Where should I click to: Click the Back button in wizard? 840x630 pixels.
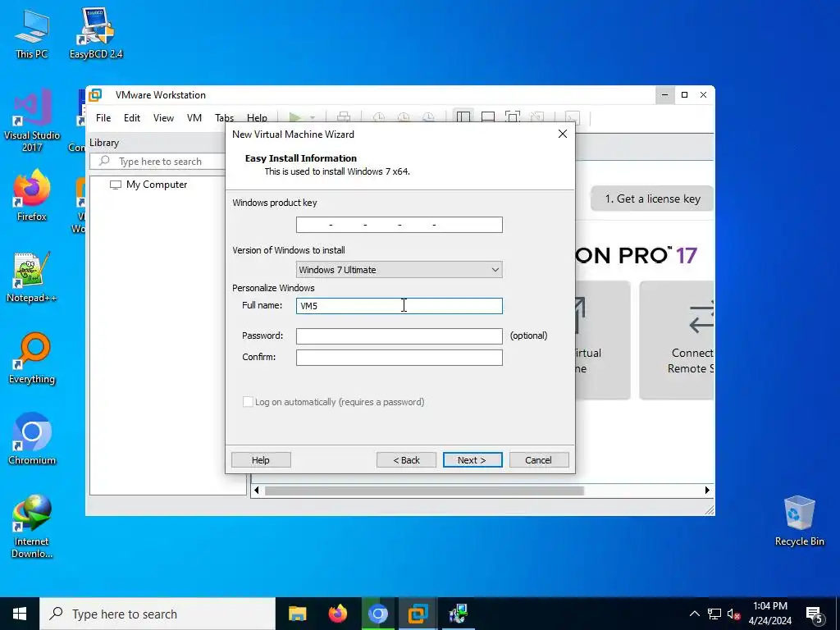(x=407, y=460)
